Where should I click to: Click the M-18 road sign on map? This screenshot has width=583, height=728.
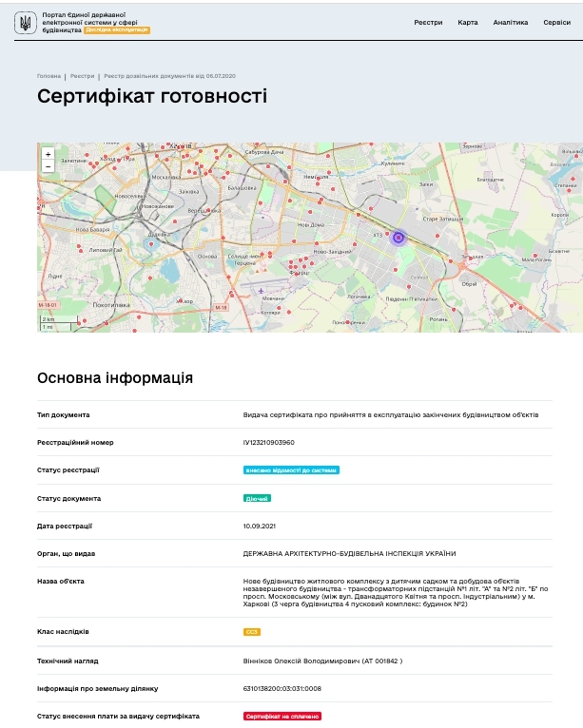tap(221, 307)
